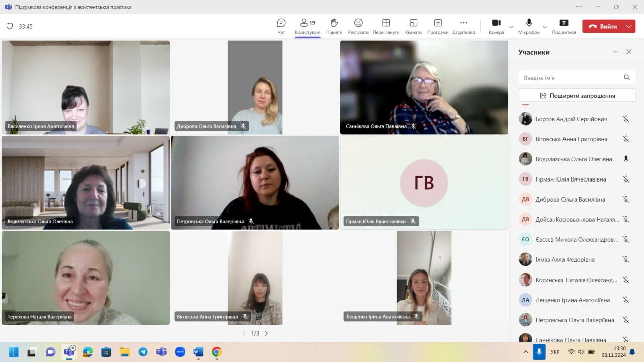Toggle mic icon in Віговська Анна Григорівна's list row
Viewport: 644px width, 362px height.
coord(626,139)
